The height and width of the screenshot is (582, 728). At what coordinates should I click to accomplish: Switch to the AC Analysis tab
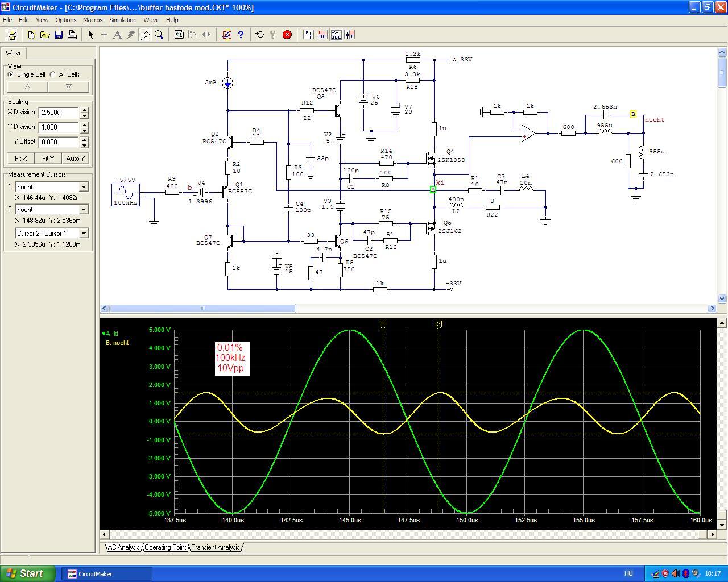(123, 547)
